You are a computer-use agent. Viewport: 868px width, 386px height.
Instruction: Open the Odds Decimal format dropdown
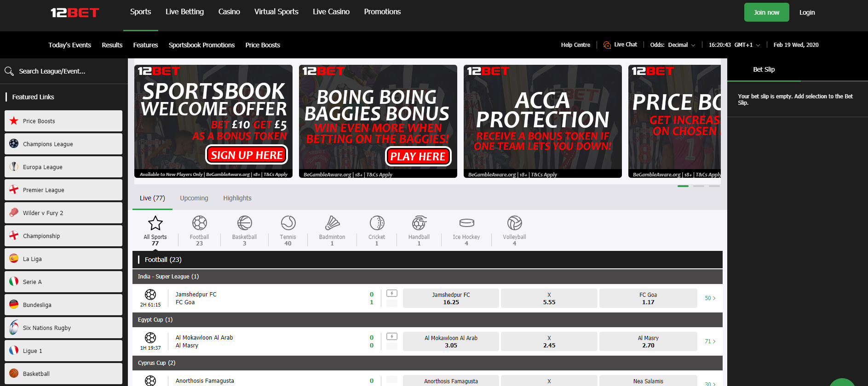pos(673,45)
